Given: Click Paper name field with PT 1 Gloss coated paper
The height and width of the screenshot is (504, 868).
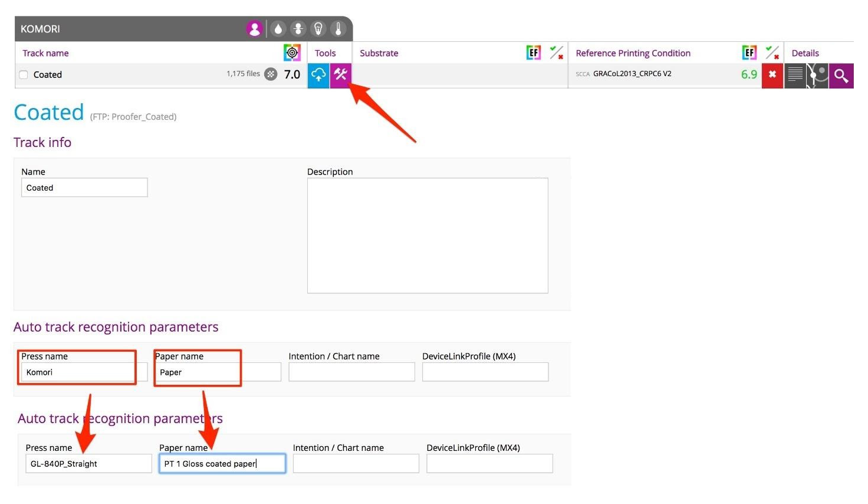Looking at the screenshot, I should pos(222,464).
